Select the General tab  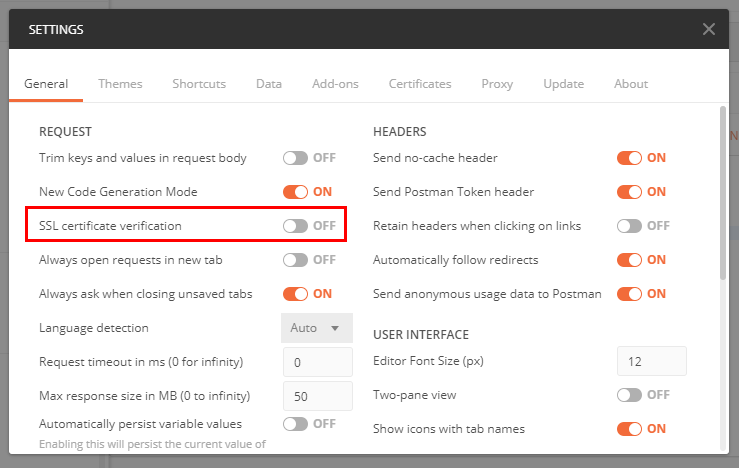click(46, 84)
